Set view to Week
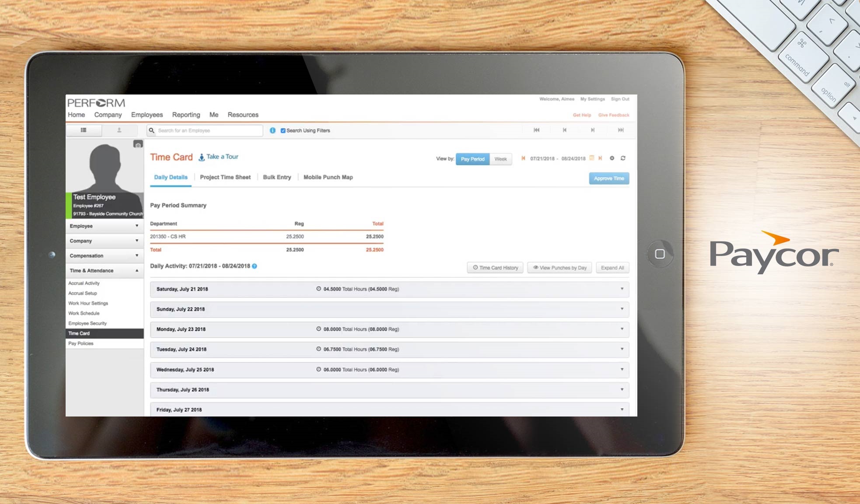 (x=500, y=159)
